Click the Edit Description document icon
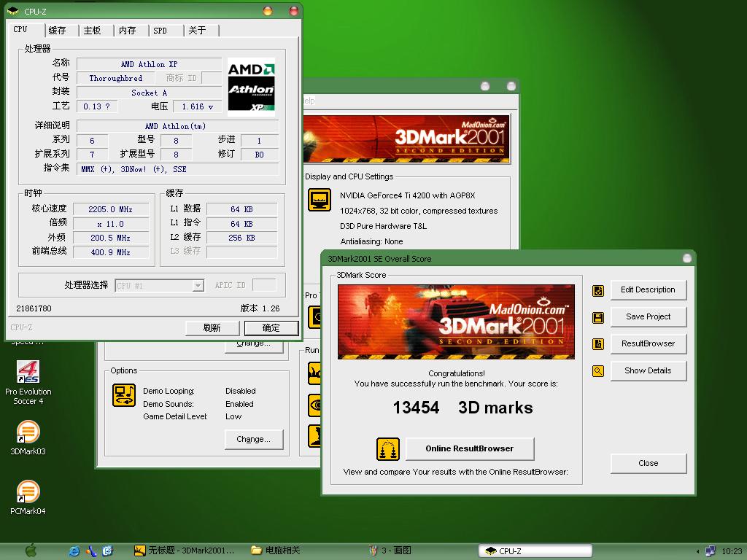This screenshot has height=560, width=747. (x=598, y=290)
